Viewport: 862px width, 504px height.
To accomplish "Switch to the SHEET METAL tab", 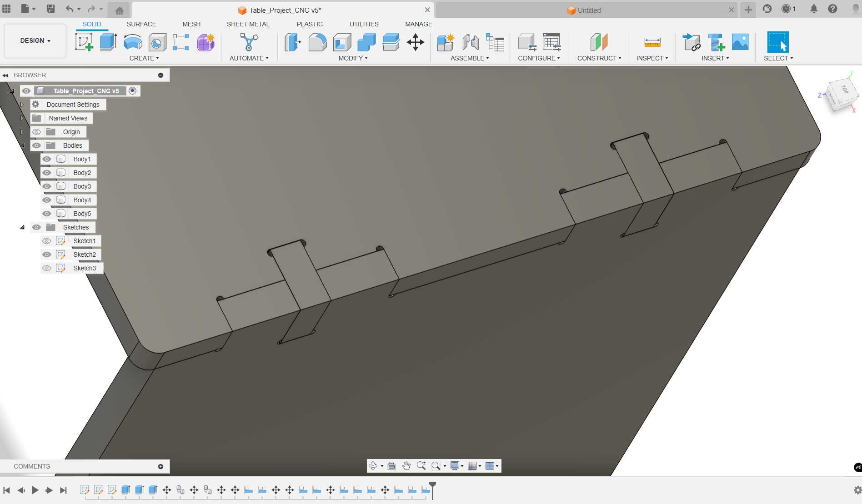I will [x=248, y=24].
